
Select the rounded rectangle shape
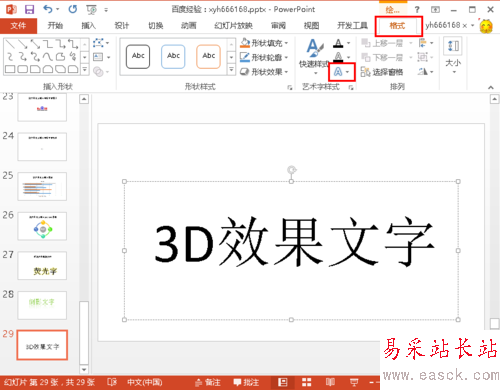click(x=23, y=69)
